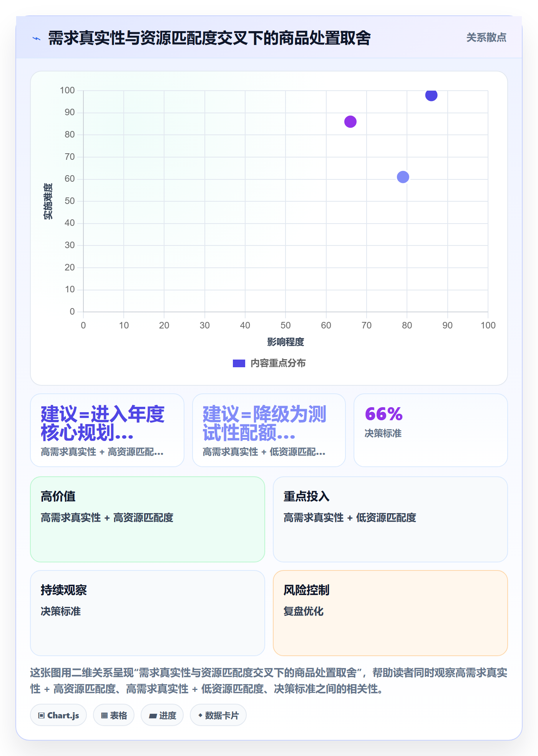Click 决策标准 text in the 持续观察 card
538x756 pixels.
coord(61,612)
